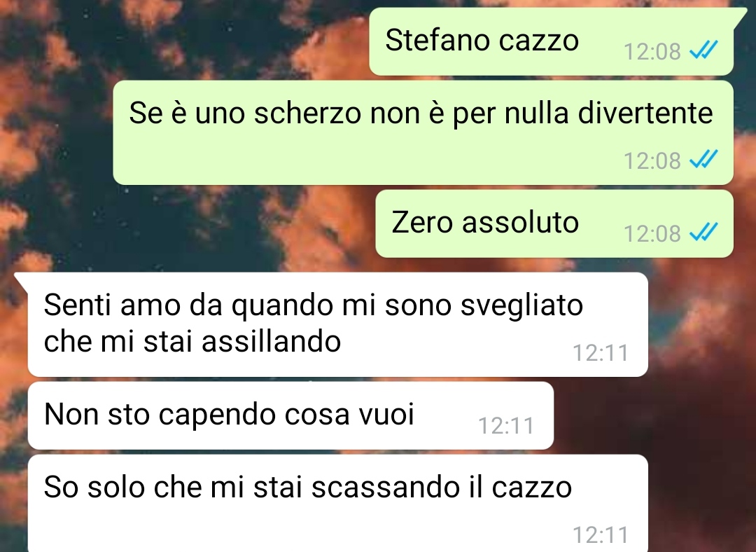Click the 12:11 time on the last message
The height and width of the screenshot is (552, 756).
click(601, 534)
